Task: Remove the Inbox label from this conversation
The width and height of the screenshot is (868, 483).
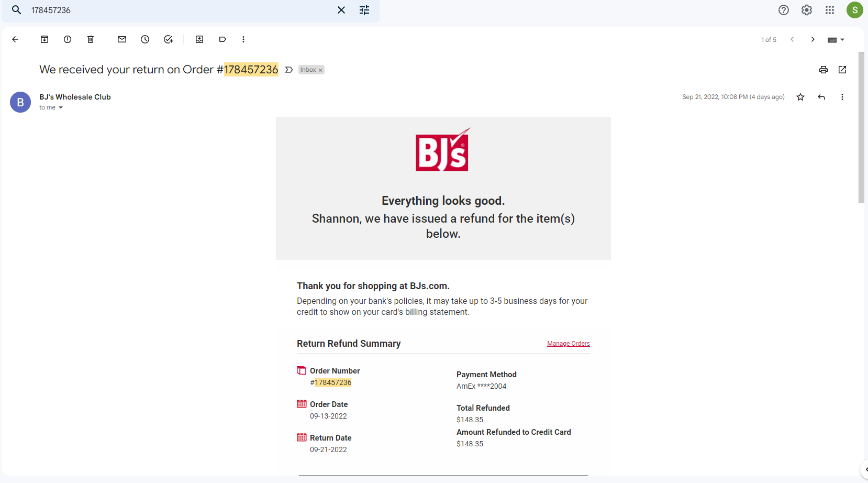Action: click(320, 70)
